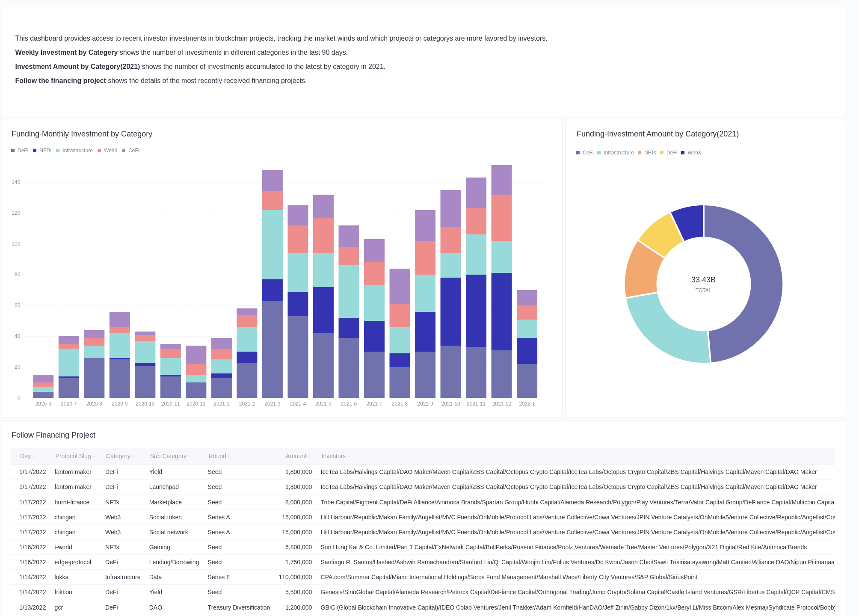
Task: Click the fantom-maker protocol name
Action: point(73,472)
